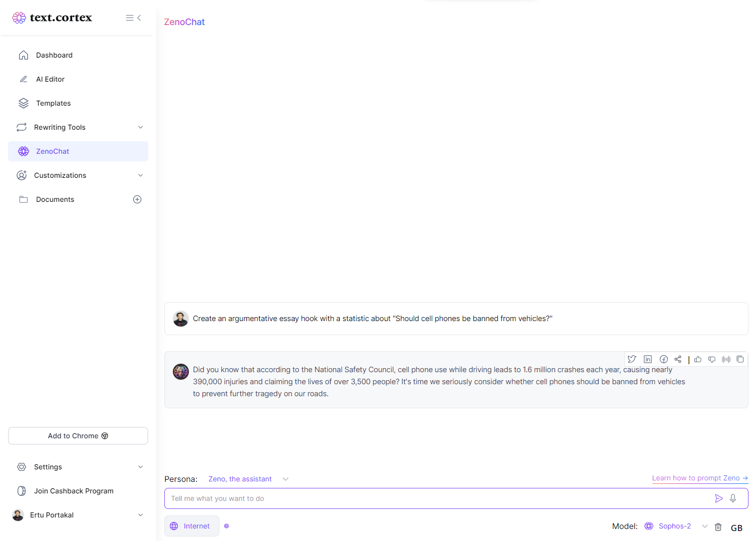Image resolution: width=756 pixels, height=541 pixels.
Task: Expand the Rewriting Tools section
Action: click(x=78, y=127)
